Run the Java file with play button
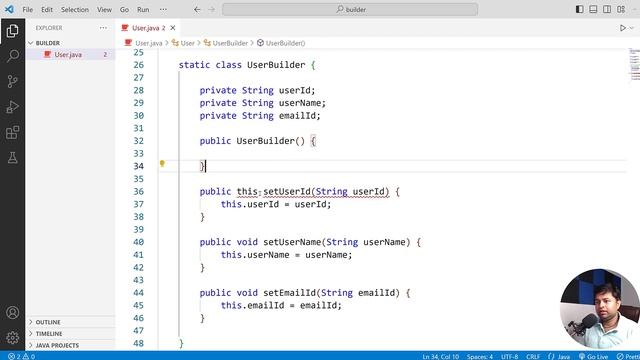Screen dimensions: 640x360 point(622,28)
